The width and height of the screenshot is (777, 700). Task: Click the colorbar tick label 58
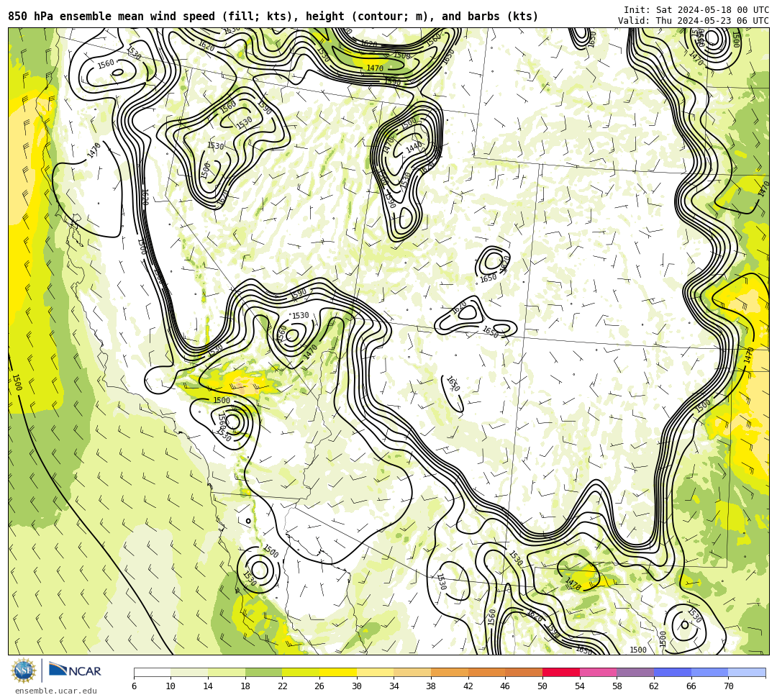617,686
